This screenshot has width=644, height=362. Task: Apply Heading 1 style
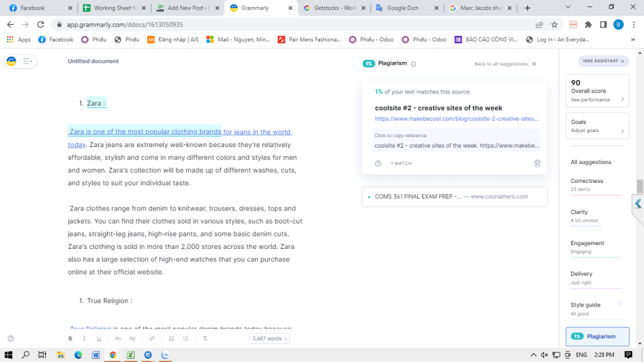point(118,339)
